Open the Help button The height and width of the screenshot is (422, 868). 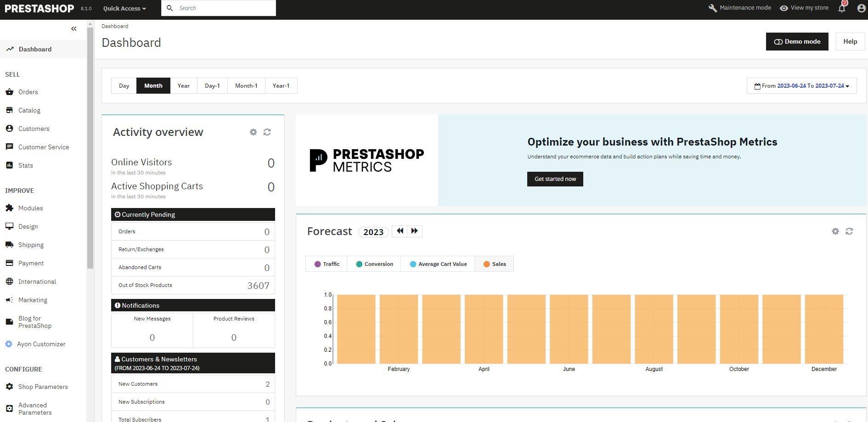(x=850, y=41)
